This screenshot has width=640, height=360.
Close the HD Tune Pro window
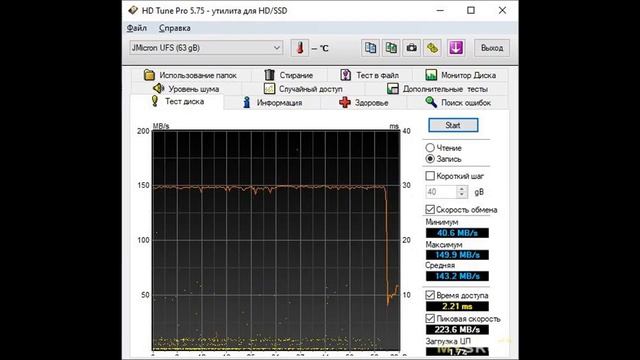point(502,11)
